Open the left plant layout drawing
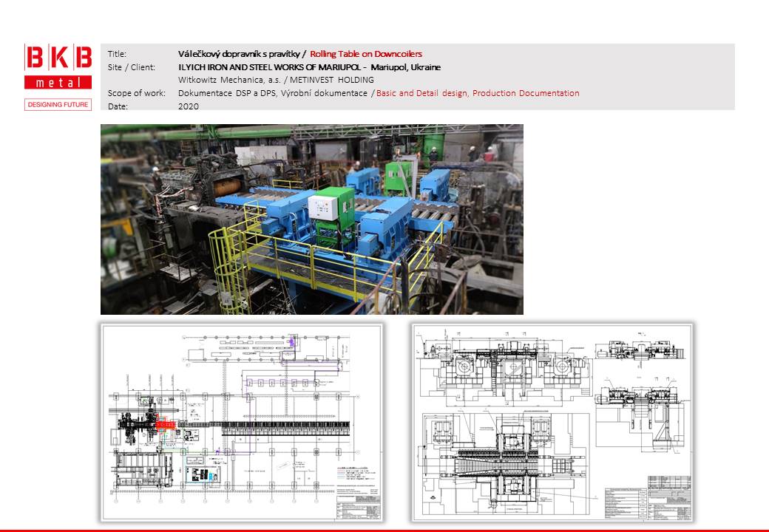769x532 pixels. click(x=242, y=421)
